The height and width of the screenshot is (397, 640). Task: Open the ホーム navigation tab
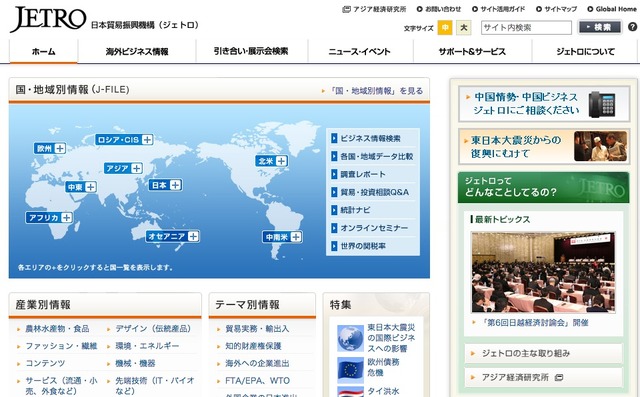pyautogui.click(x=43, y=51)
